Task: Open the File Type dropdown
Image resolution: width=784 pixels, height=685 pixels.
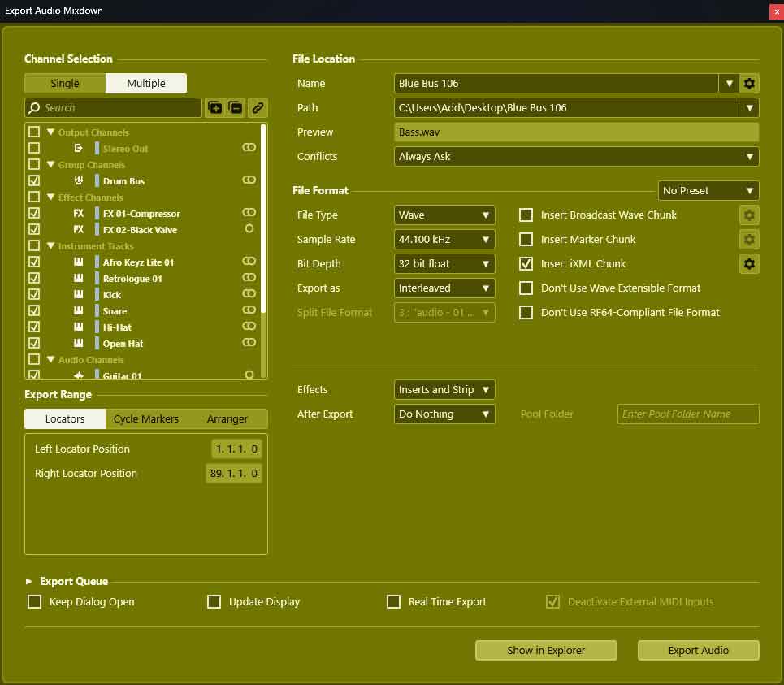Action: pyautogui.click(x=445, y=215)
